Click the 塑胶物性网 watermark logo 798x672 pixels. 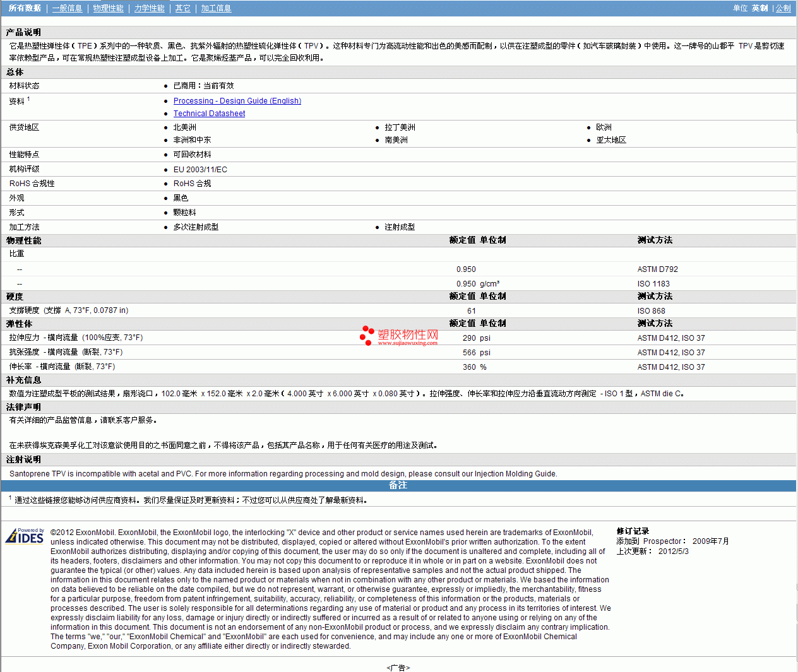coord(398,336)
